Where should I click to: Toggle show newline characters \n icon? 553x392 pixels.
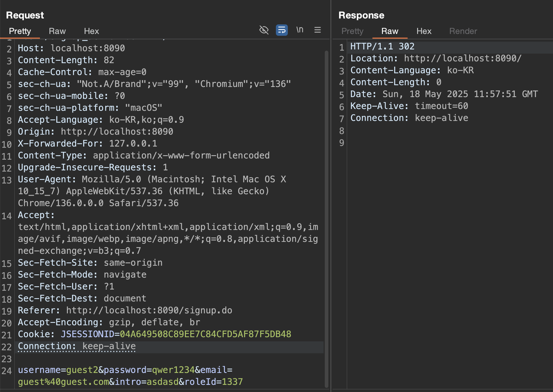(300, 30)
